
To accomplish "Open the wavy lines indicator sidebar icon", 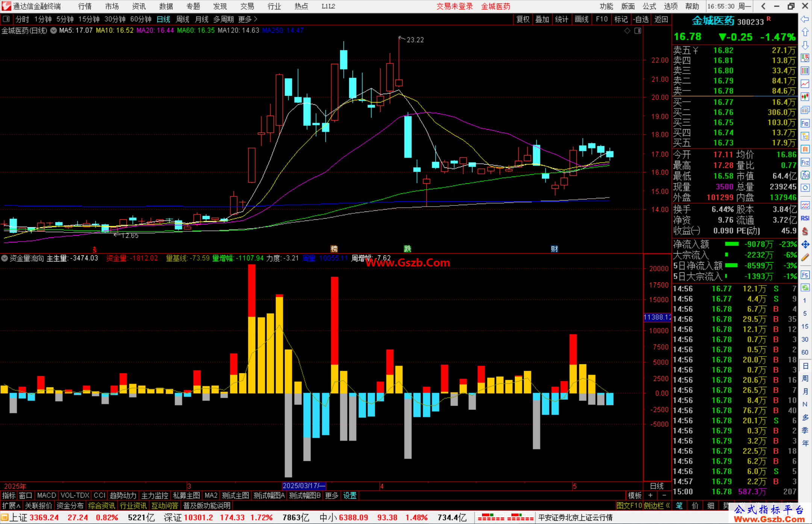I will point(805,205).
